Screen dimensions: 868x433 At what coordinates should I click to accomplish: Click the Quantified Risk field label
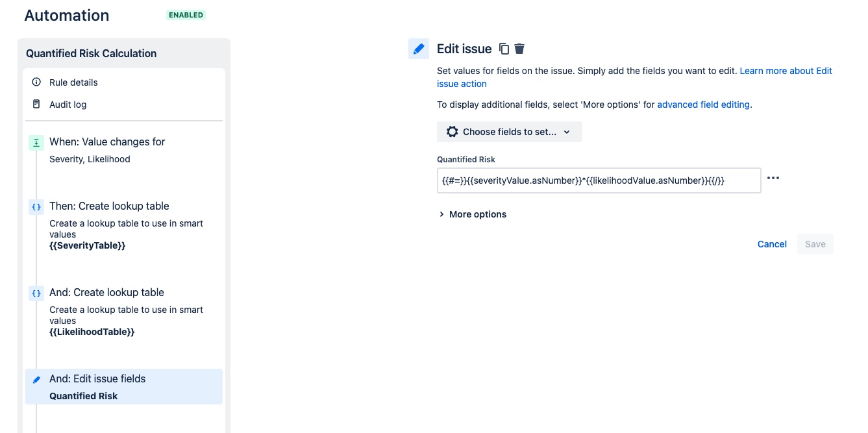click(x=466, y=159)
